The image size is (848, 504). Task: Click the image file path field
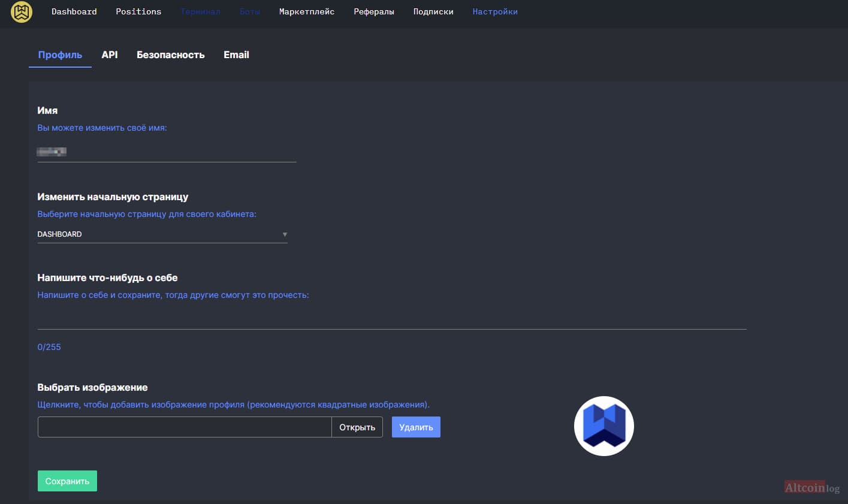tap(185, 427)
